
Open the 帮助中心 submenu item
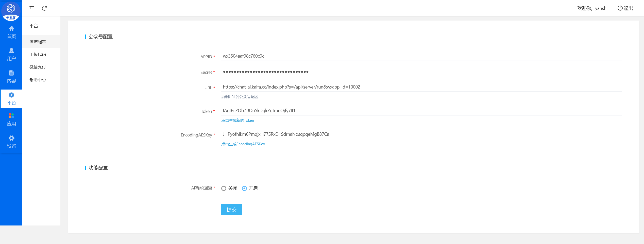[x=38, y=80]
